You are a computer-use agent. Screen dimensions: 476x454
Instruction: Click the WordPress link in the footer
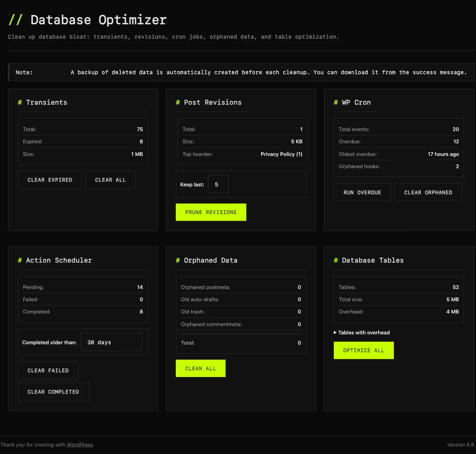[79, 445]
